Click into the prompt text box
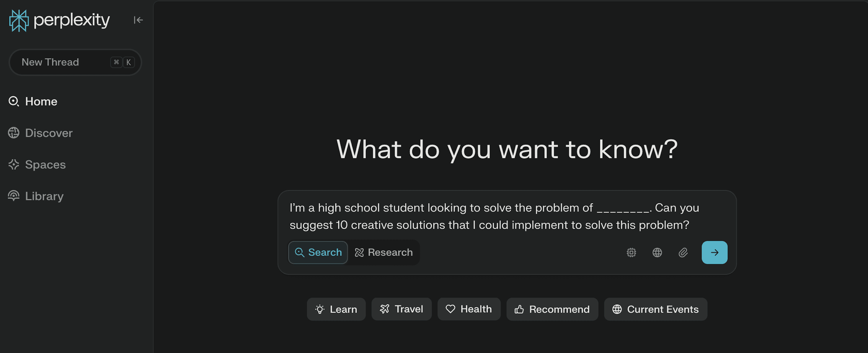 [494, 216]
